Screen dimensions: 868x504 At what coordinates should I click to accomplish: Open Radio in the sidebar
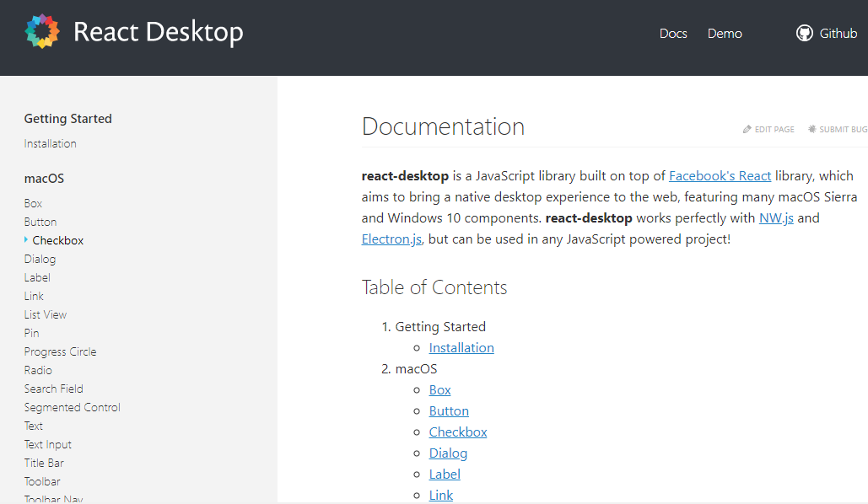(x=38, y=370)
